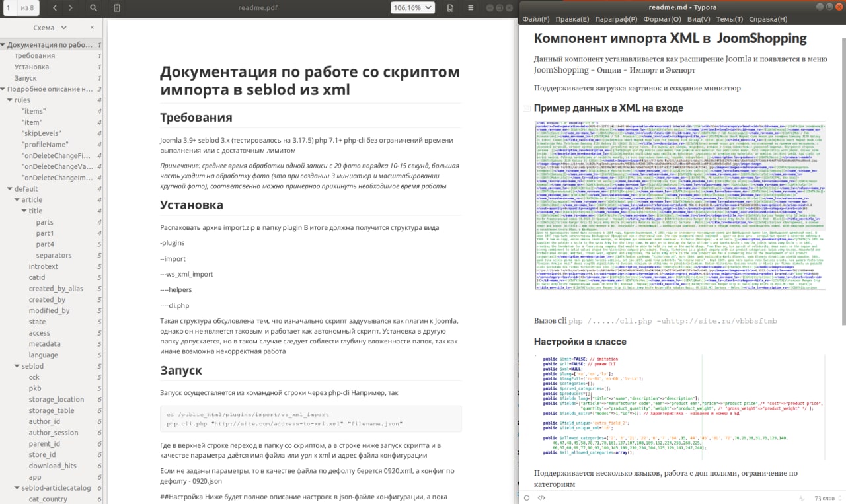Screen dimensions: 846x504
Task: Select 'metadata' outline entry
Action: (x=44, y=344)
